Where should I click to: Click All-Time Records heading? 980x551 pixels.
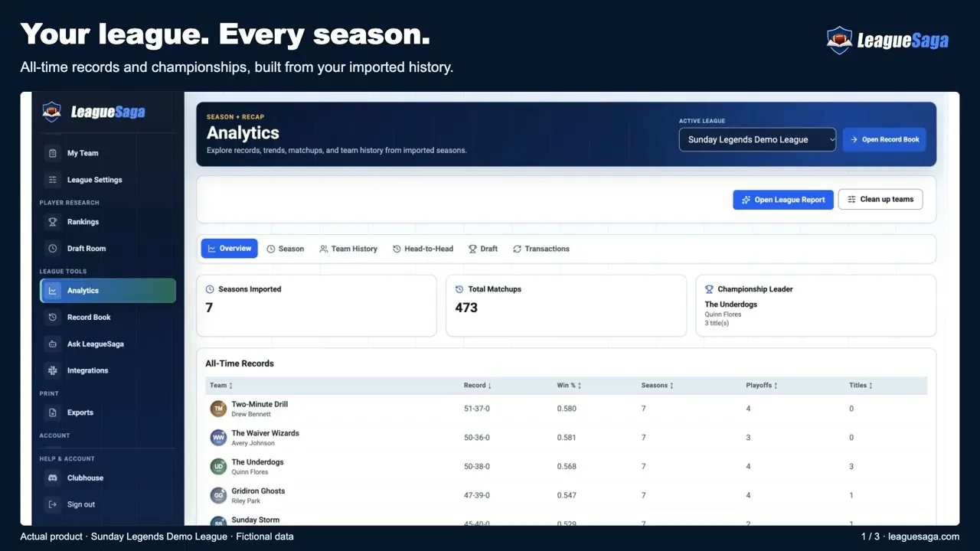pyautogui.click(x=240, y=364)
